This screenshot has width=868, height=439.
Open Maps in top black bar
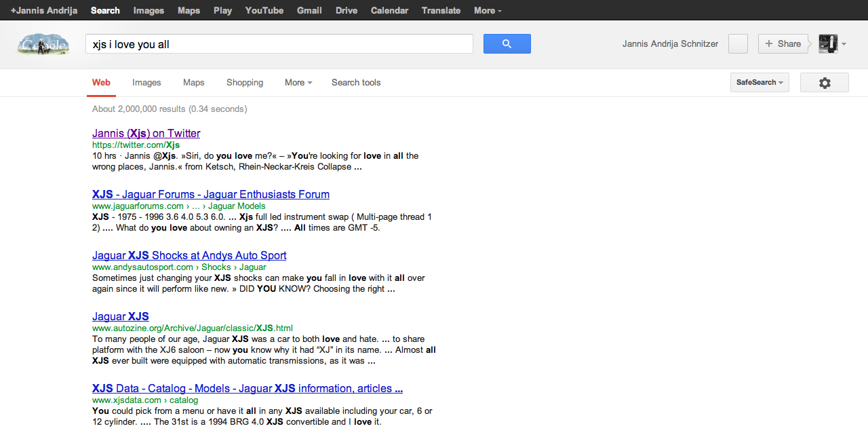coord(189,10)
